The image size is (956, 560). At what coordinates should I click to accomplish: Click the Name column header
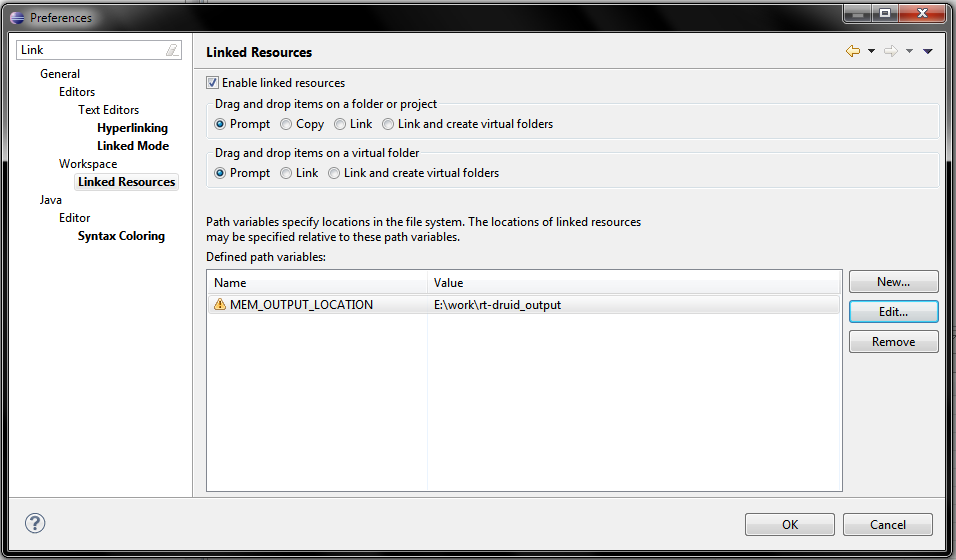[318, 282]
